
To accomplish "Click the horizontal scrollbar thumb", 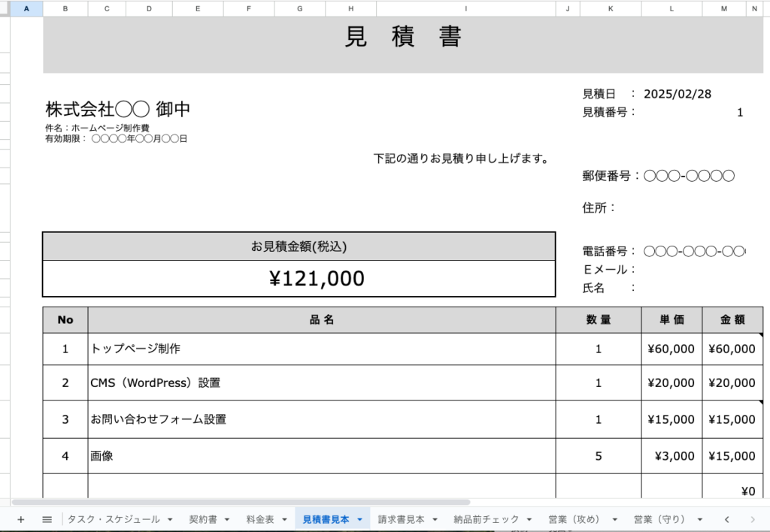I will [x=241, y=501].
